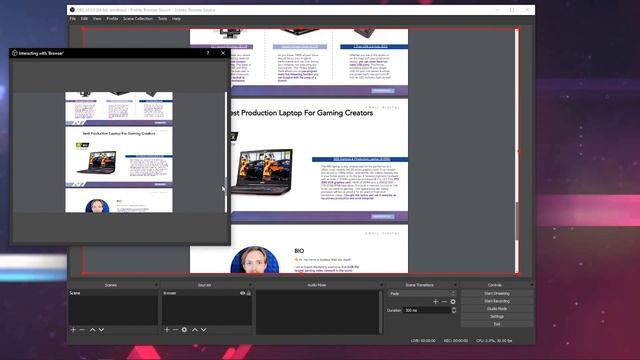The height and width of the screenshot is (360, 640).
Task: Move source down in Sources list
Action: click(204, 330)
